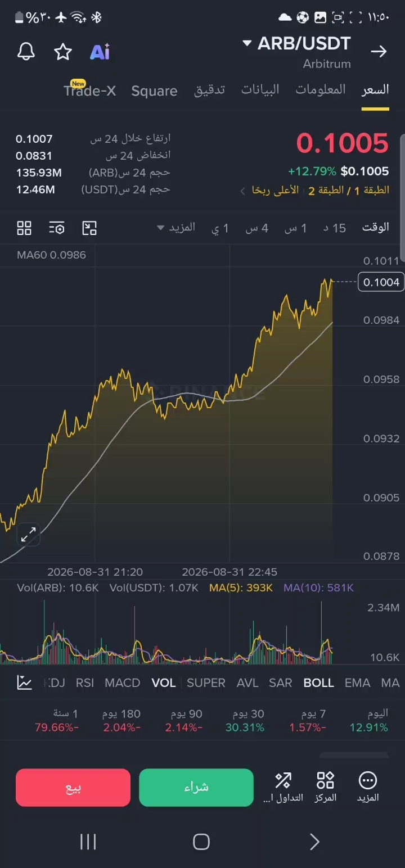Switch to the السعر tab

[375, 90]
